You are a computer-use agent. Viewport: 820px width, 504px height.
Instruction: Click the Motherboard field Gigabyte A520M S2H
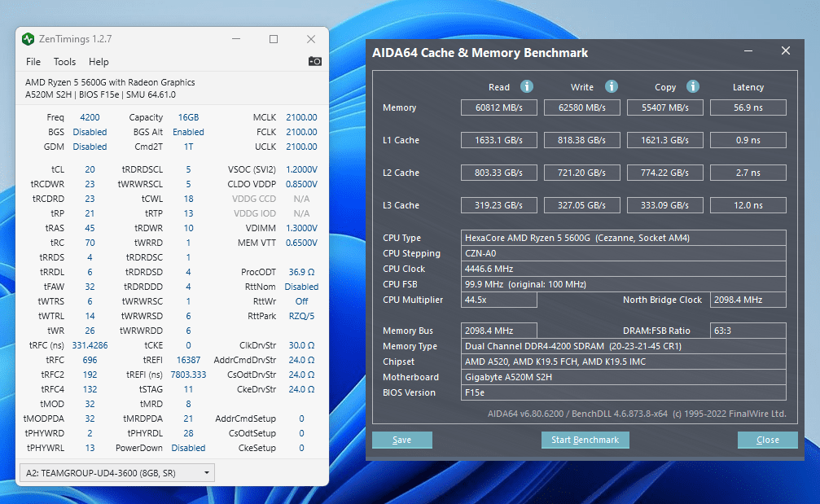coord(624,377)
